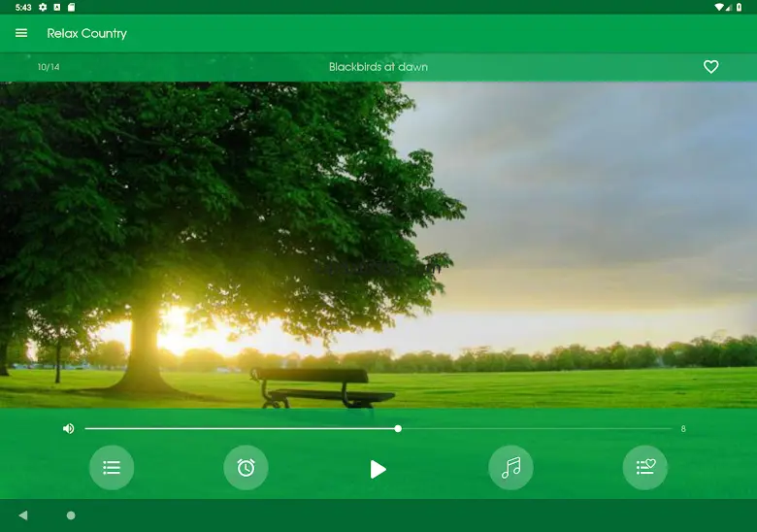The height and width of the screenshot is (532, 757).
Task: Tap the battery status icon
Action: 740,7
